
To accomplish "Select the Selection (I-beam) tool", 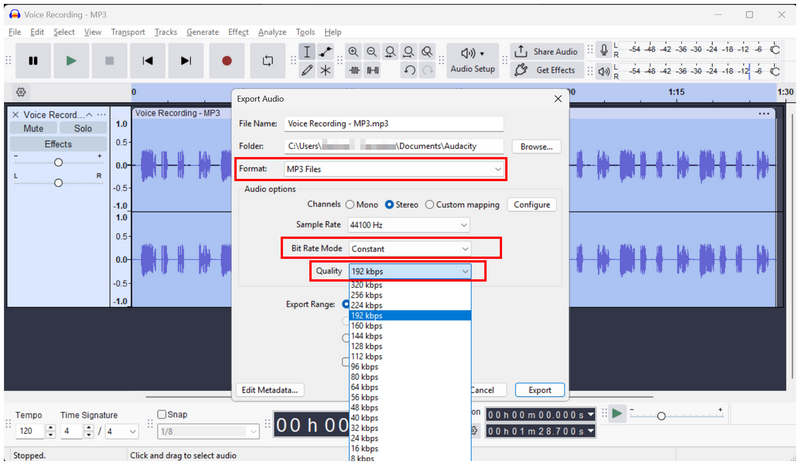I will click(307, 52).
